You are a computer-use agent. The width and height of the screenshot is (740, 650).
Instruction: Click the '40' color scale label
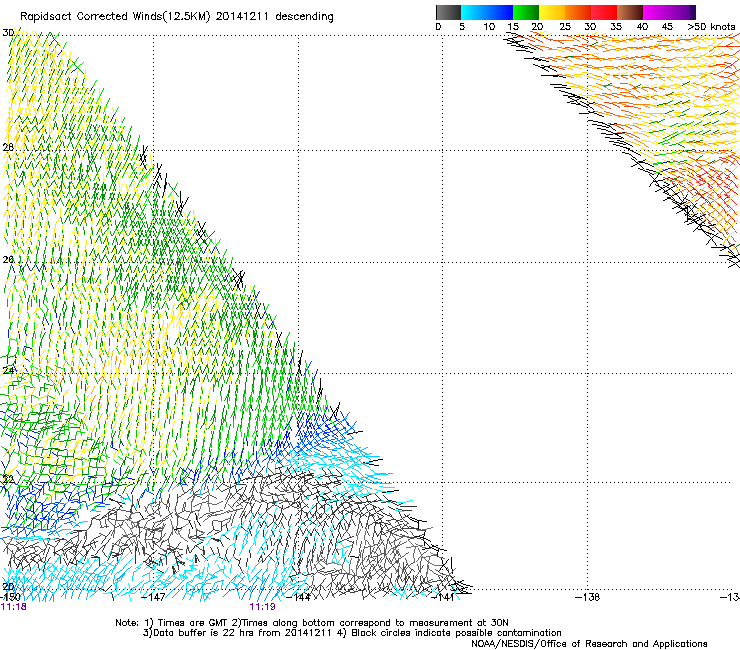(642, 27)
